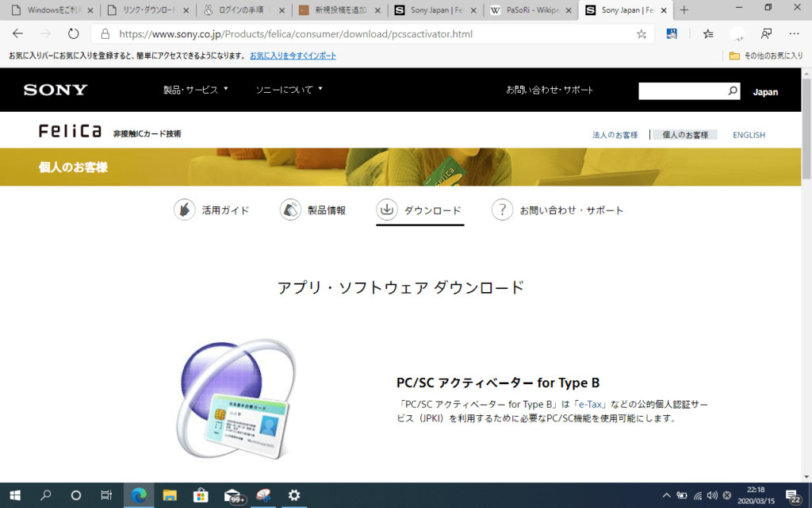View site information via lock icon
The height and width of the screenshot is (508, 812).
click(x=105, y=34)
